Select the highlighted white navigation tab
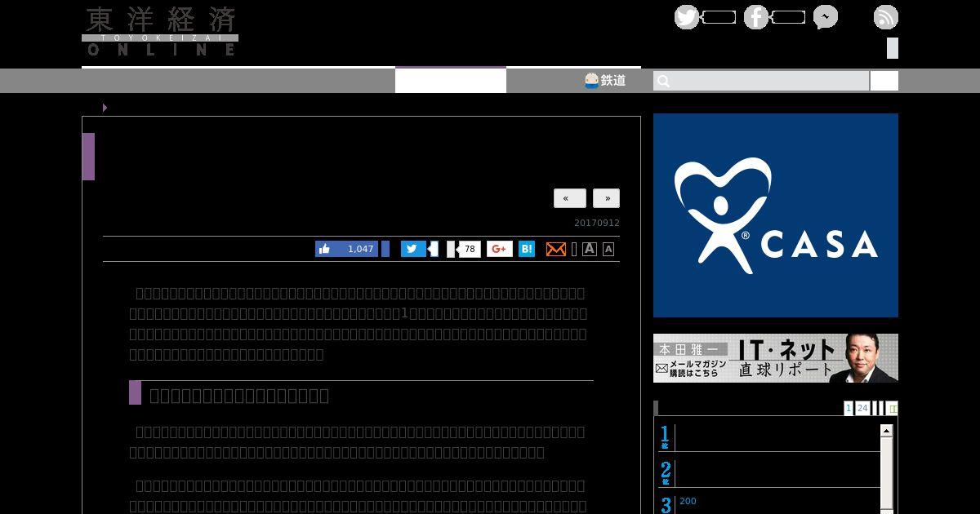 (x=451, y=80)
